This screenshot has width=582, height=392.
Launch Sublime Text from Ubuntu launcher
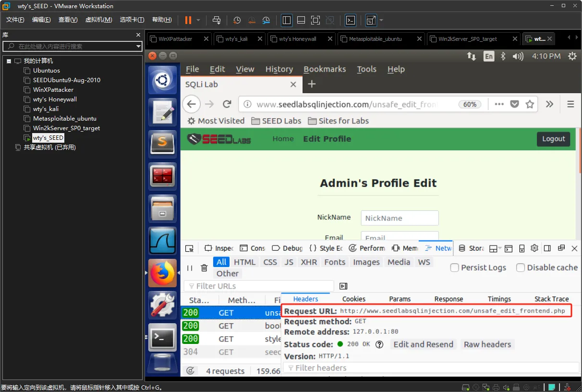(162, 144)
